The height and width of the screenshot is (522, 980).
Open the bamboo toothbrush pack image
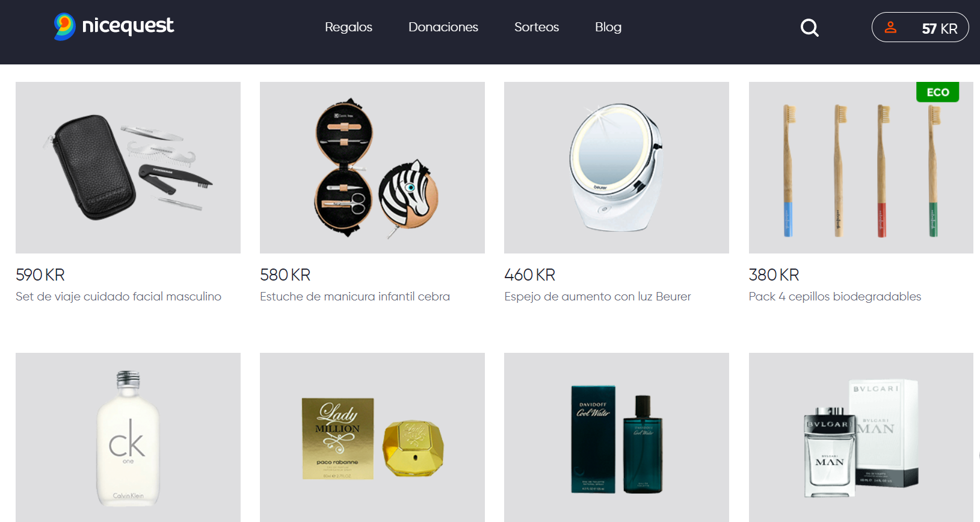(861, 167)
